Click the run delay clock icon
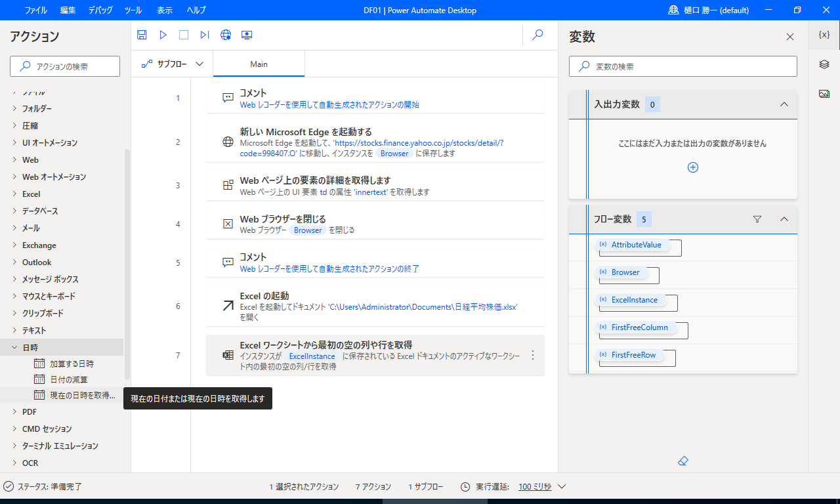Screen dimensions: 840x504 [x=465, y=487]
